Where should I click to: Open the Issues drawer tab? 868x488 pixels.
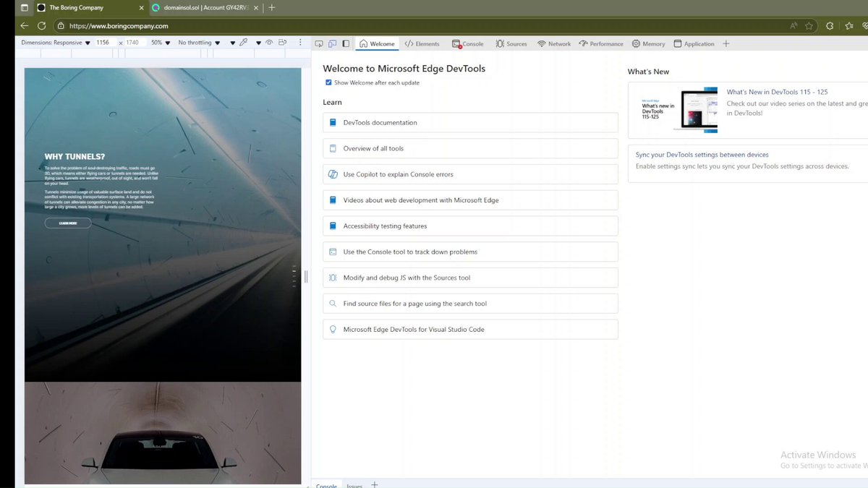point(354,485)
